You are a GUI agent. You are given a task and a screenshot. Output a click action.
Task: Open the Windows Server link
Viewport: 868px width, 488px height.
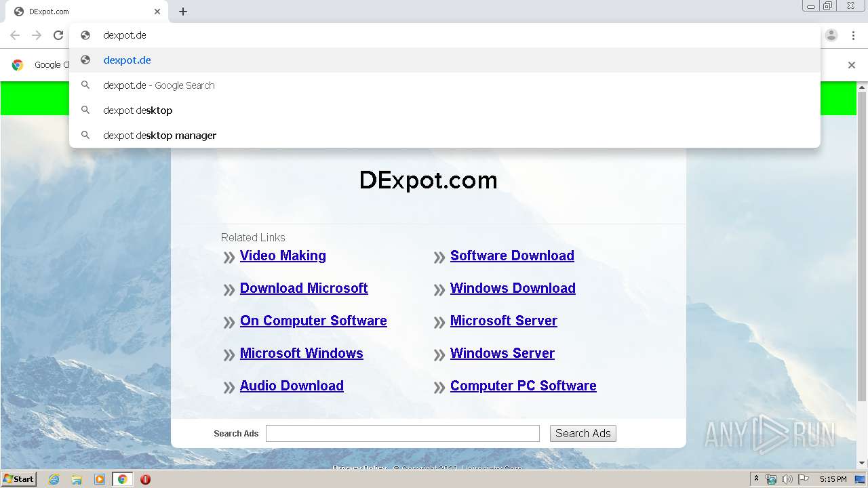coord(502,353)
